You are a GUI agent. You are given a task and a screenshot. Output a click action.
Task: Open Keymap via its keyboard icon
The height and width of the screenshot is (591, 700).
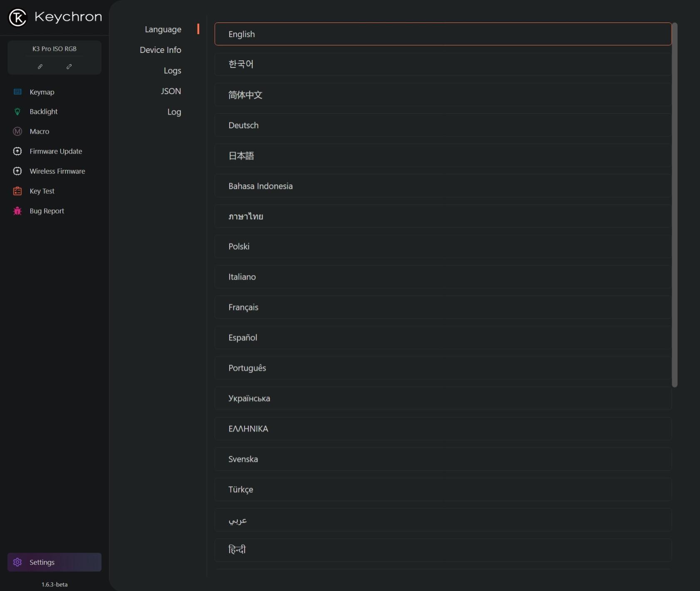point(17,92)
